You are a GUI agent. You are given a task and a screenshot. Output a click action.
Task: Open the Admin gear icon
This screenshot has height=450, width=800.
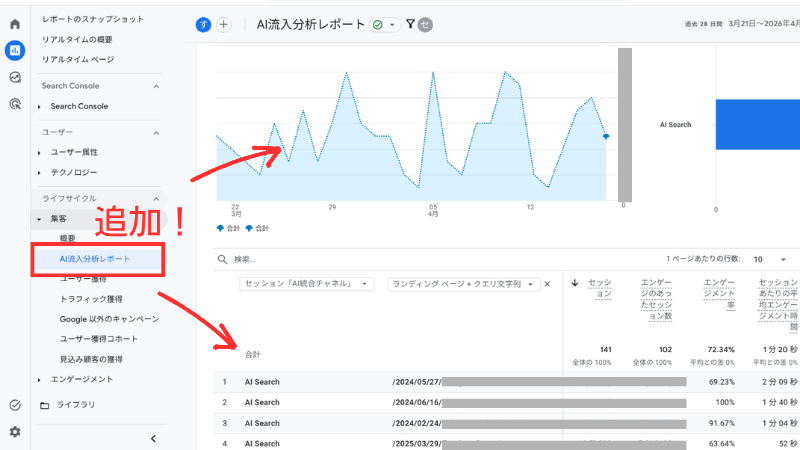pos(15,432)
